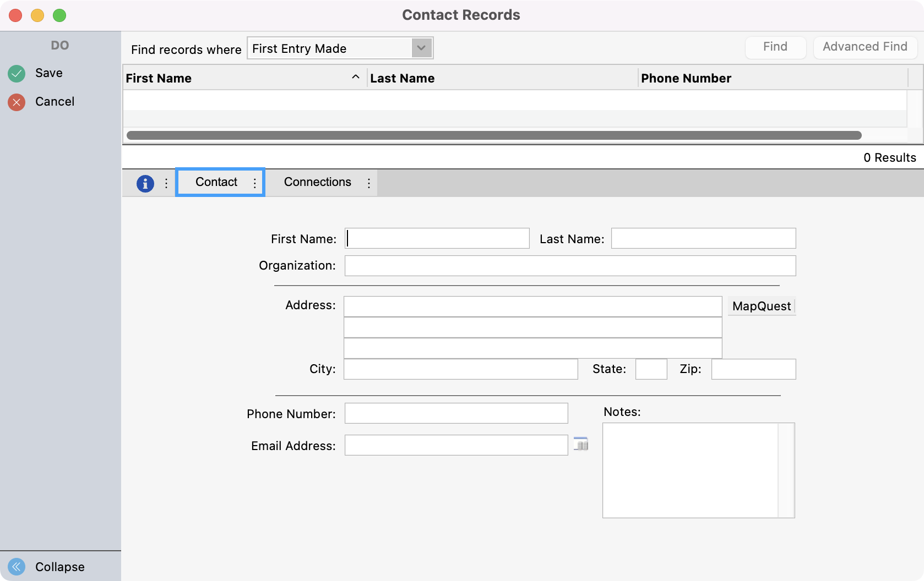Click the Find button
This screenshot has width=924, height=581.
point(775,47)
